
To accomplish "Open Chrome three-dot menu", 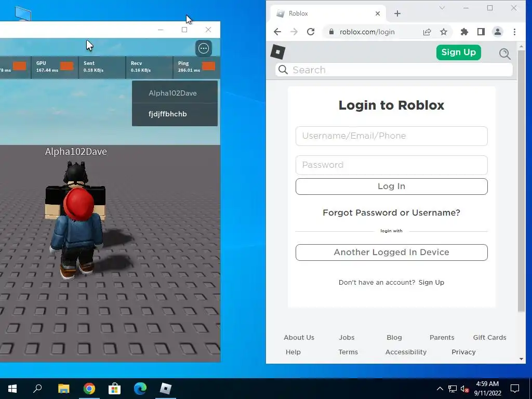I will 514,32.
